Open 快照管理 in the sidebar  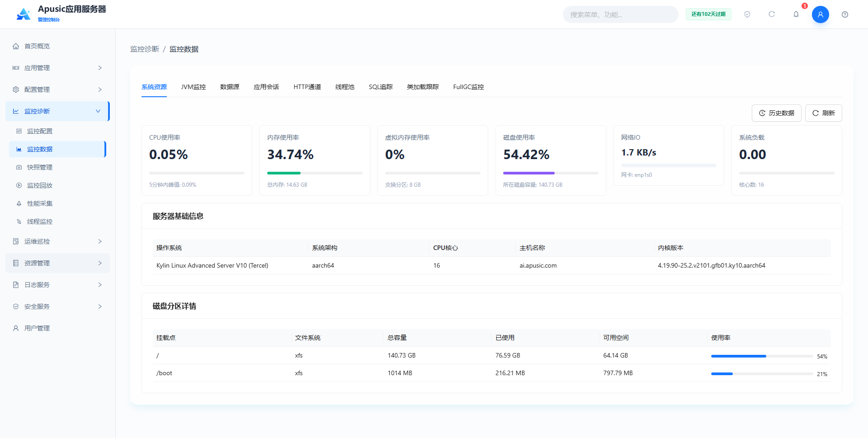[57, 167]
